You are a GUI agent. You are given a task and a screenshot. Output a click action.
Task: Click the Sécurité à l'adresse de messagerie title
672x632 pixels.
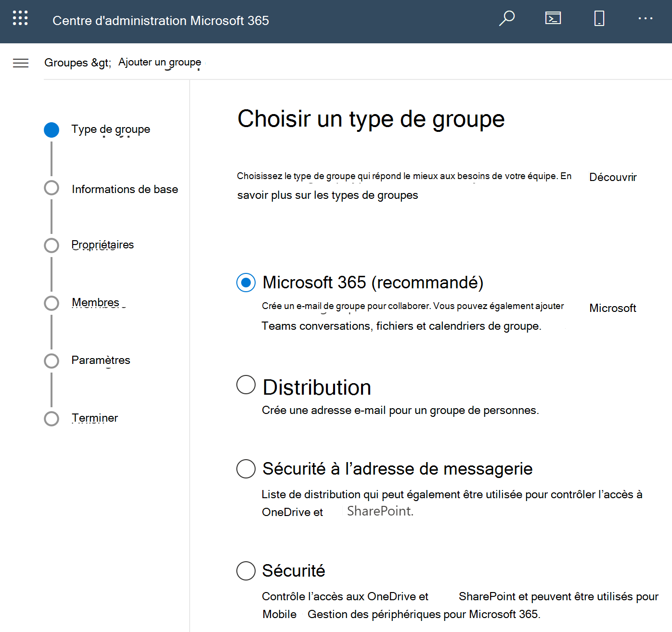click(398, 468)
